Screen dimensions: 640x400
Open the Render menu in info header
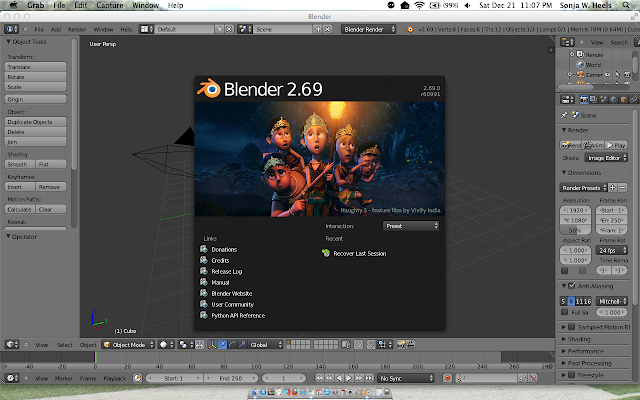pos(77,29)
